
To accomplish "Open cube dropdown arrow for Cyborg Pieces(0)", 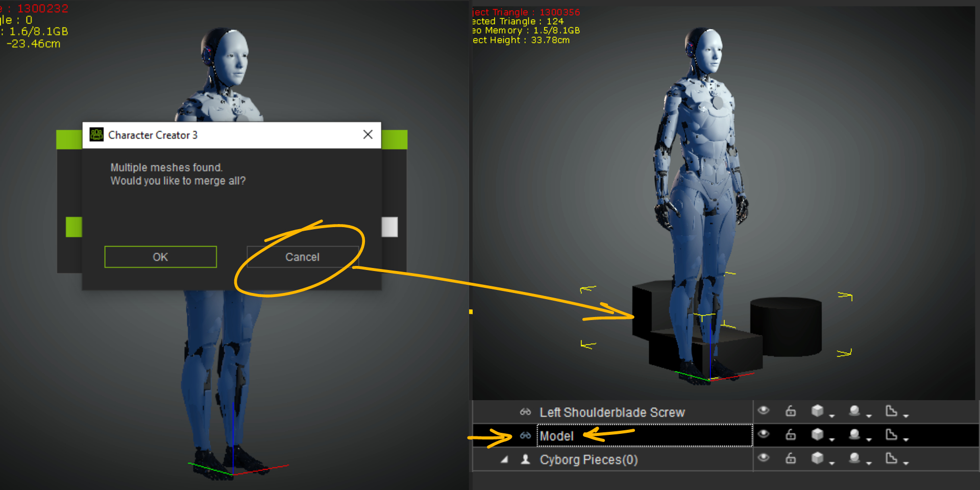I will point(831,463).
